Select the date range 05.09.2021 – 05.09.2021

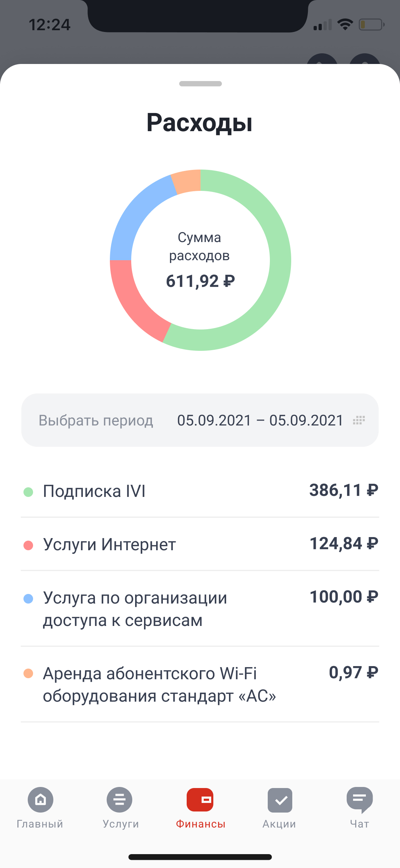click(260, 420)
